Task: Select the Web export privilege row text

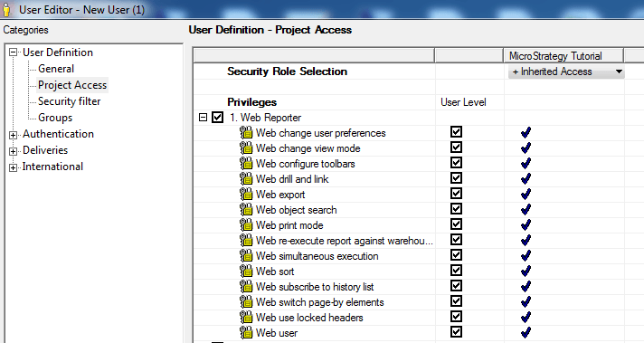Action: point(280,195)
